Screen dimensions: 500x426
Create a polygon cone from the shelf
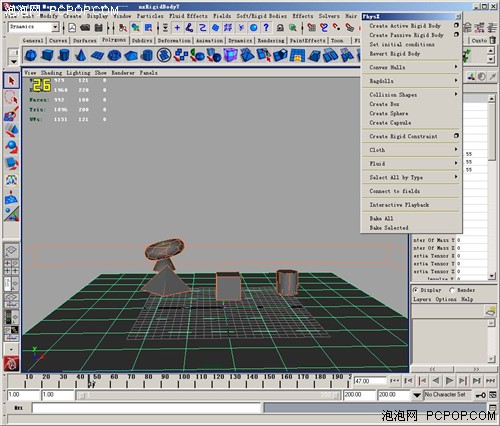80,55
